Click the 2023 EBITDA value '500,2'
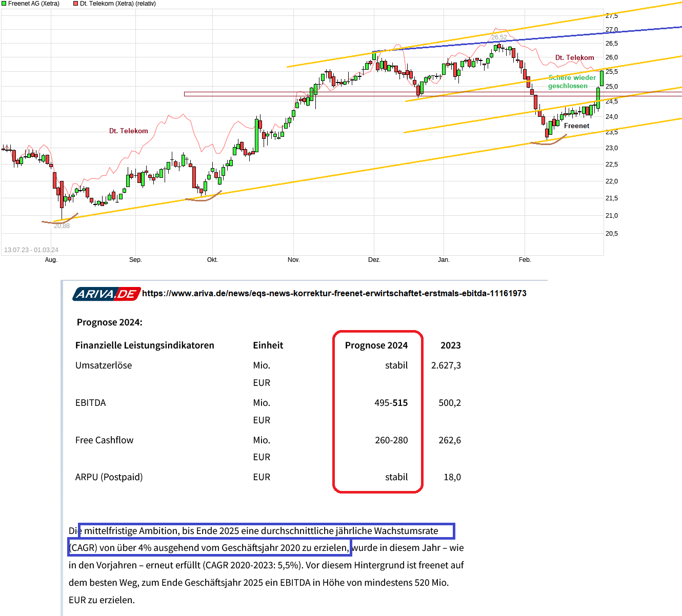Image resolution: width=682 pixels, height=616 pixels. coord(450,403)
